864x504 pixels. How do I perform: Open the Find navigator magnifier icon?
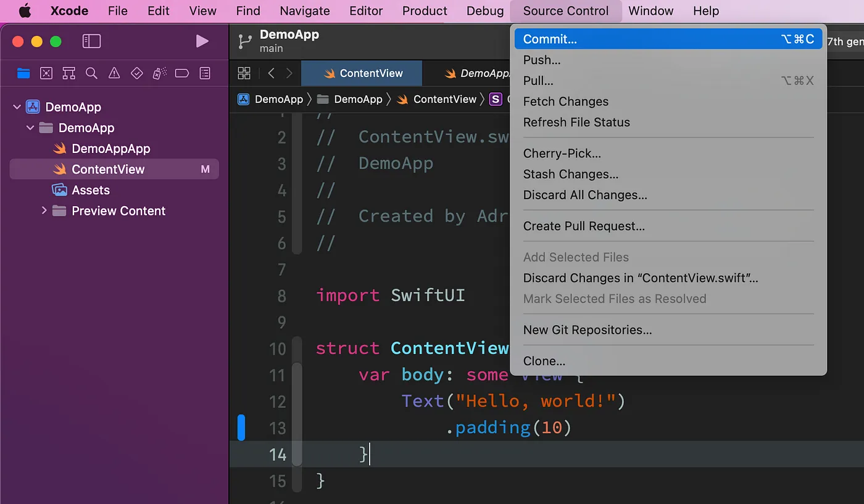pyautogui.click(x=91, y=73)
